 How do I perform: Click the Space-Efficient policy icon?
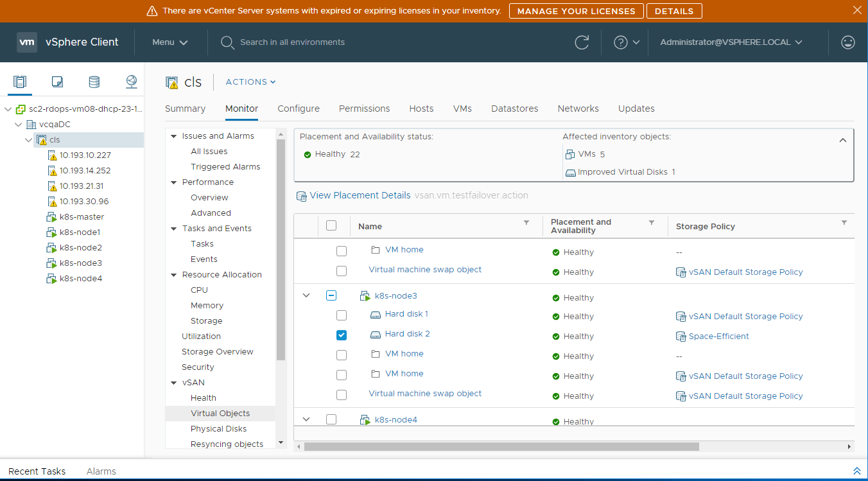681,337
